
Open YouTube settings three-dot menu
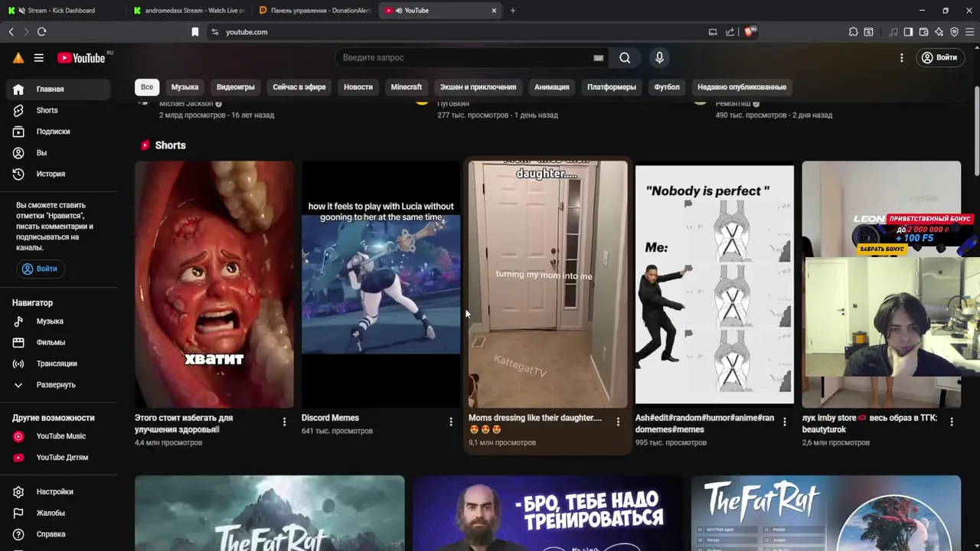(901, 57)
